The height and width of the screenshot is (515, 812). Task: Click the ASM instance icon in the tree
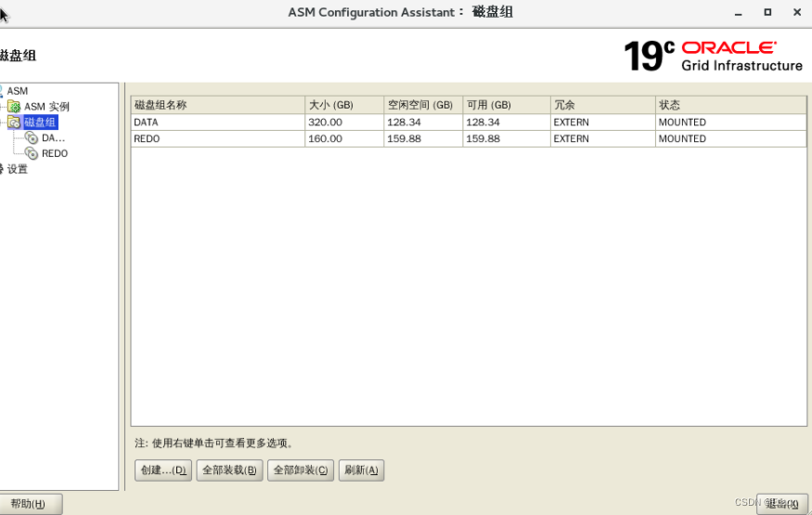click(14, 107)
